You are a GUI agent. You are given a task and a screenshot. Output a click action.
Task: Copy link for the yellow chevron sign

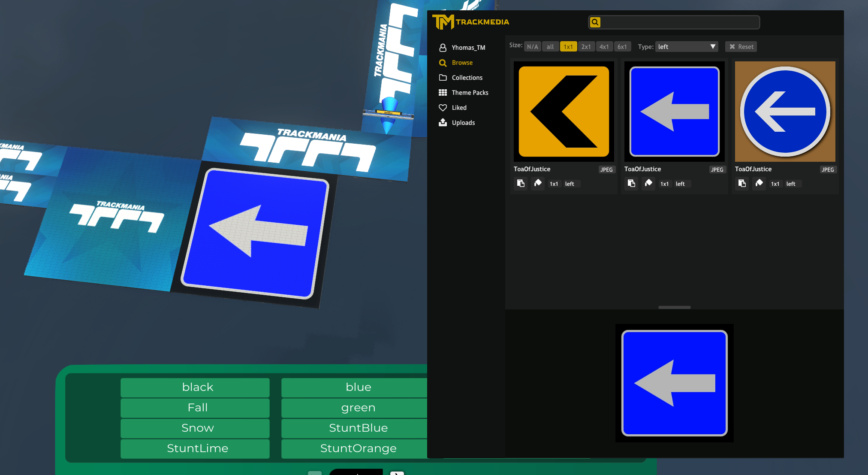click(x=521, y=183)
